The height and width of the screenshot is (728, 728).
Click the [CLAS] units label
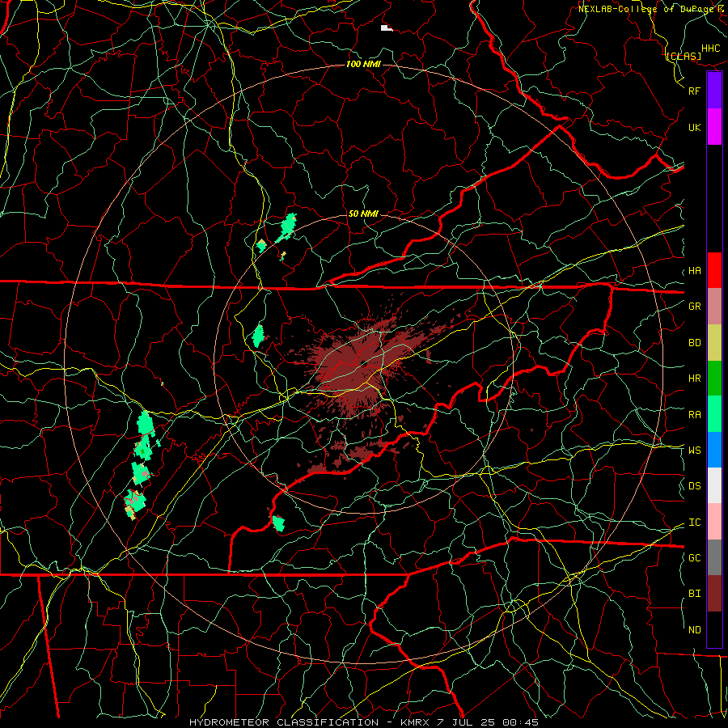coord(684,56)
